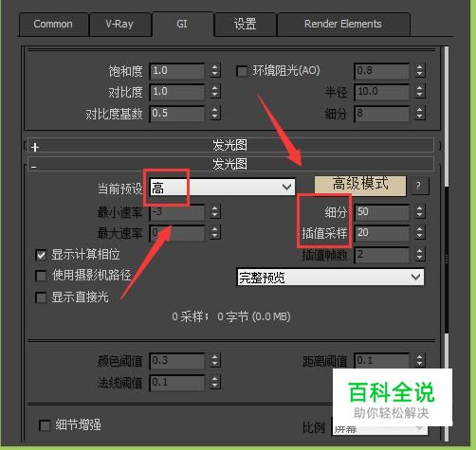The image size is (476, 450).
Task: Enable the 环境阻光(AO) checkbox
Action: [x=242, y=71]
